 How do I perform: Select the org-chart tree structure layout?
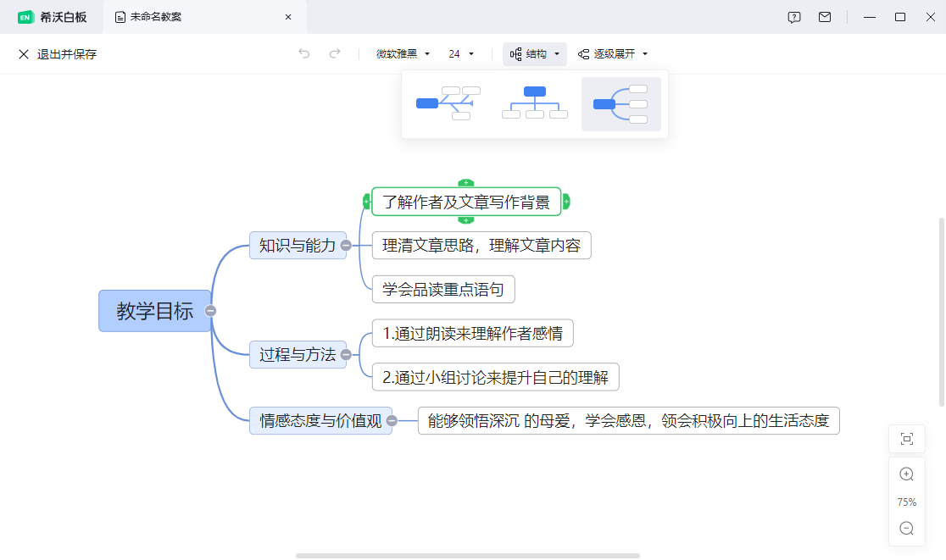[535, 103]
